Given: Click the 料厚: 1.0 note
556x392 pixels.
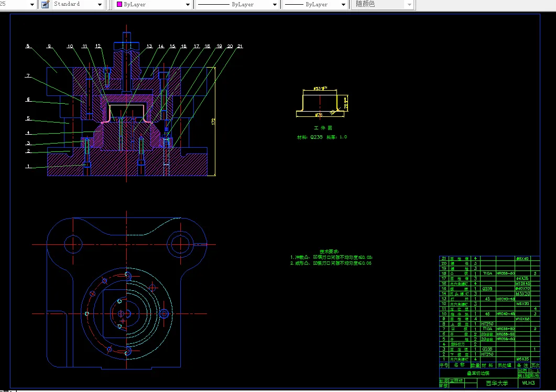Looking at the screenshot, I should coord(336,137).
